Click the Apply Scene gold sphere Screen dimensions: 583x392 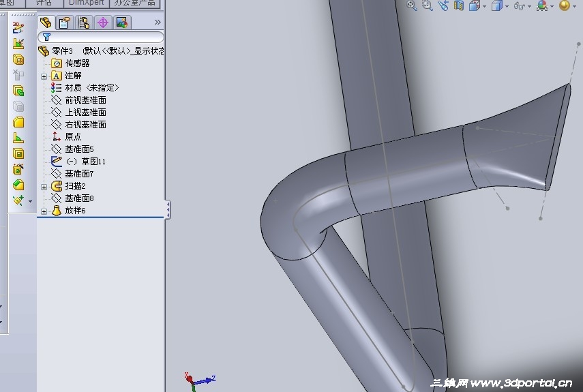coord(565,5)
